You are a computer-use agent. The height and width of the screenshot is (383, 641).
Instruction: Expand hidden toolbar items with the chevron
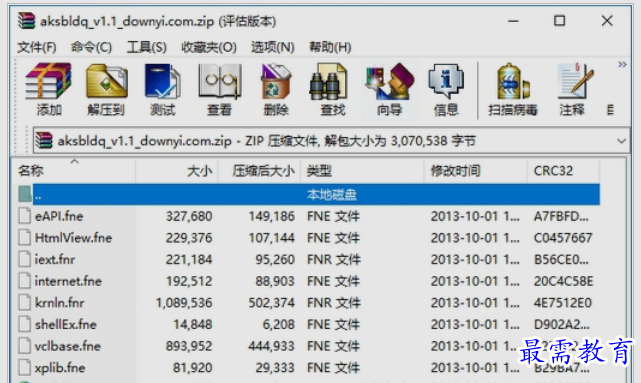pos(622,65)
